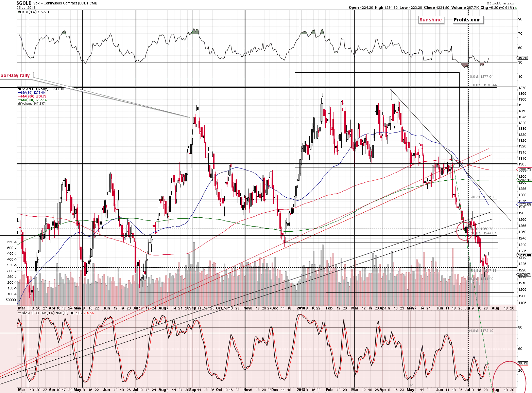Click the 1231.80 last price axis tag
The height and width of the screenshot is (393, 532).
click(525, 255)
